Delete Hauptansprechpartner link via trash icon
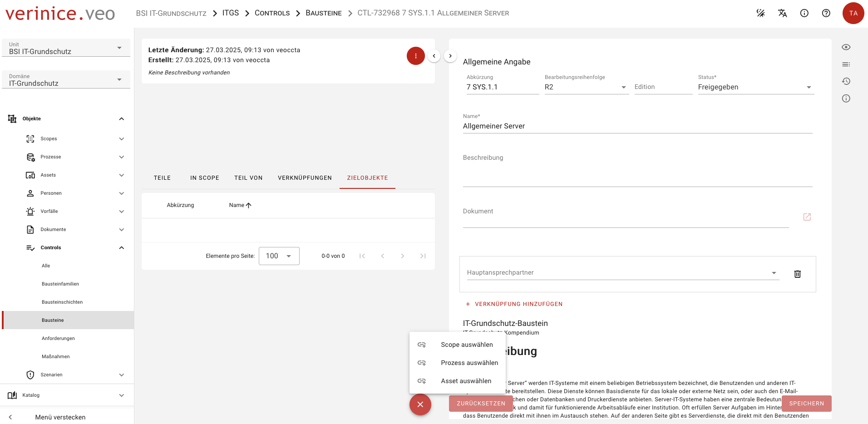868x424 pixels. tap(797, 274)
